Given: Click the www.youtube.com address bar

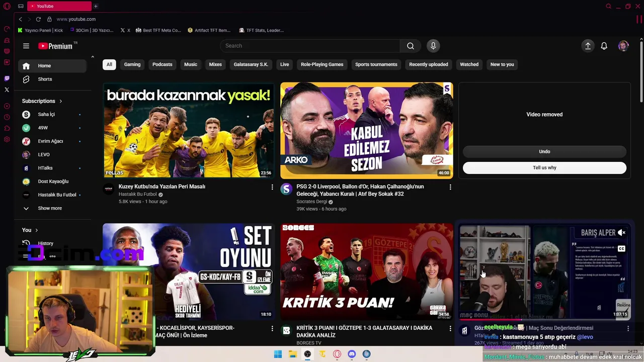Looking at the screenshot, I should tap(76, 19).
